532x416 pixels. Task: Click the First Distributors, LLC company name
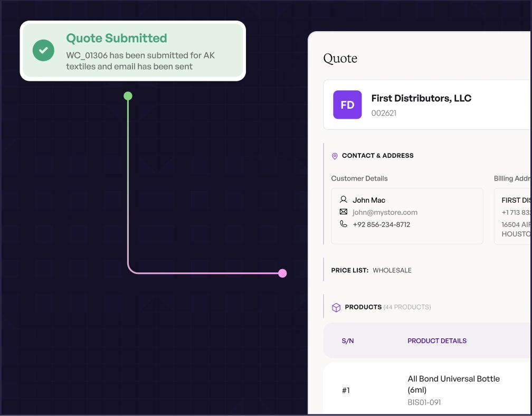(421, 98)
